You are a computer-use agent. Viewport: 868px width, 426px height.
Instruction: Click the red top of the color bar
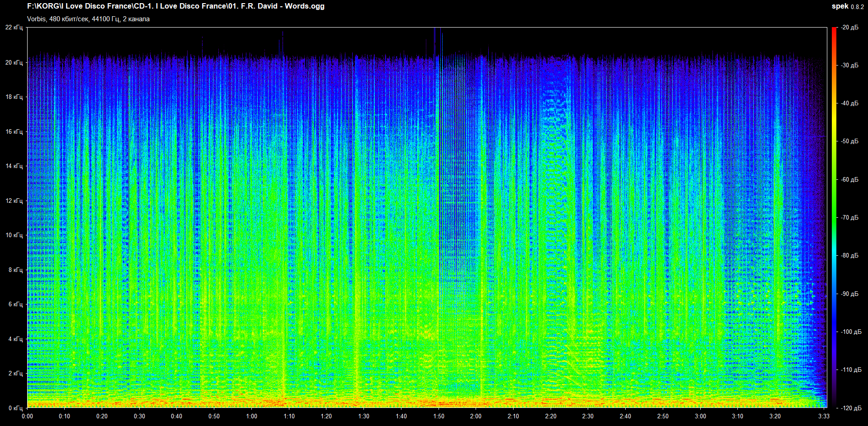click(x=834, y=32)
